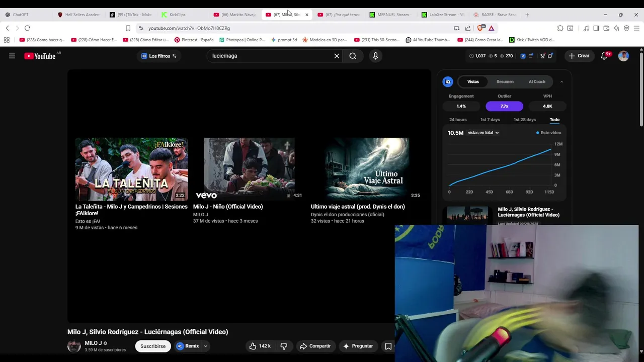The width and height of the screenshot is (644, 362).
Task: Click the vidIQ clock stat 1,037
Action: pyautogui.click(x=477, y=56)
